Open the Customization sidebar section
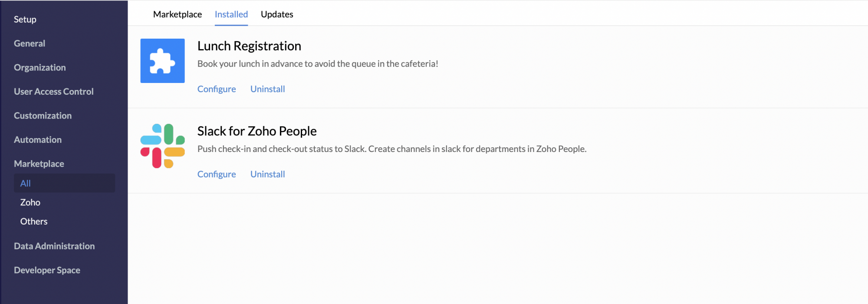The image size is (868, 304). click(43, 116)
